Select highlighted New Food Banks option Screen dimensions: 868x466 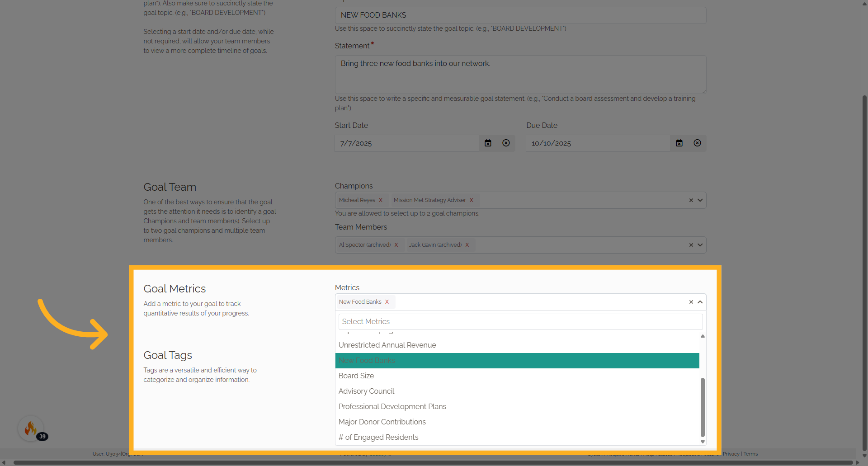517,361
